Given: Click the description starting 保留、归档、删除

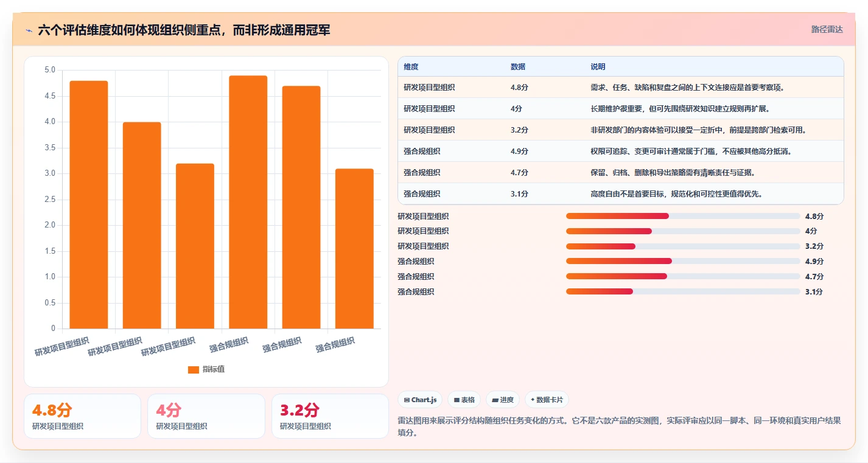Looking at the screenshot, I should [673, 173].
